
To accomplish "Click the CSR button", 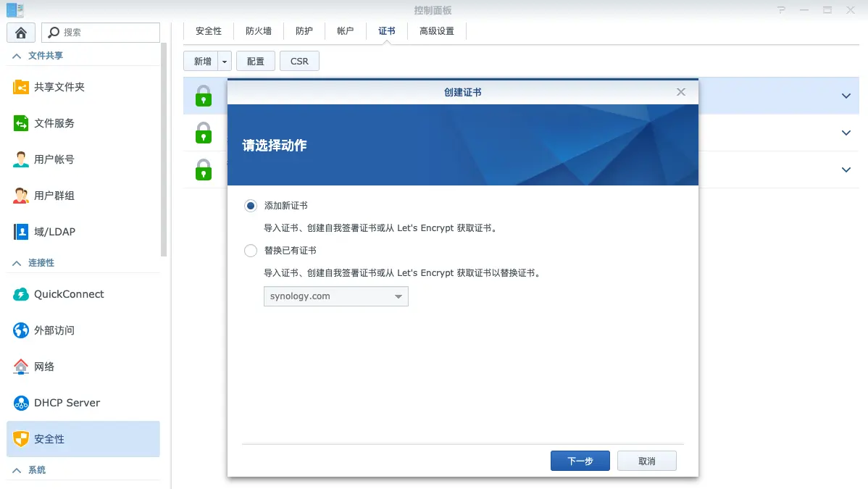I will [299, 62].
